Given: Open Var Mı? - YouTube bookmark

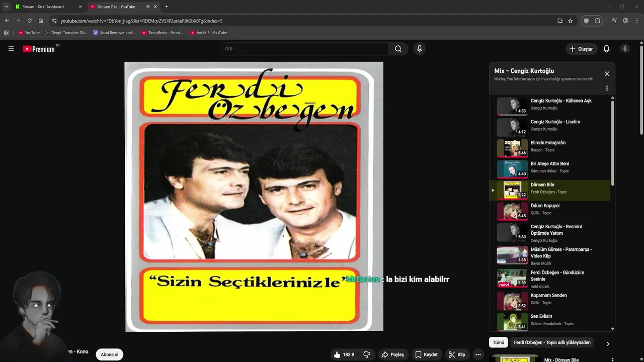Looking at the screenshot, I should coord(209,33).
